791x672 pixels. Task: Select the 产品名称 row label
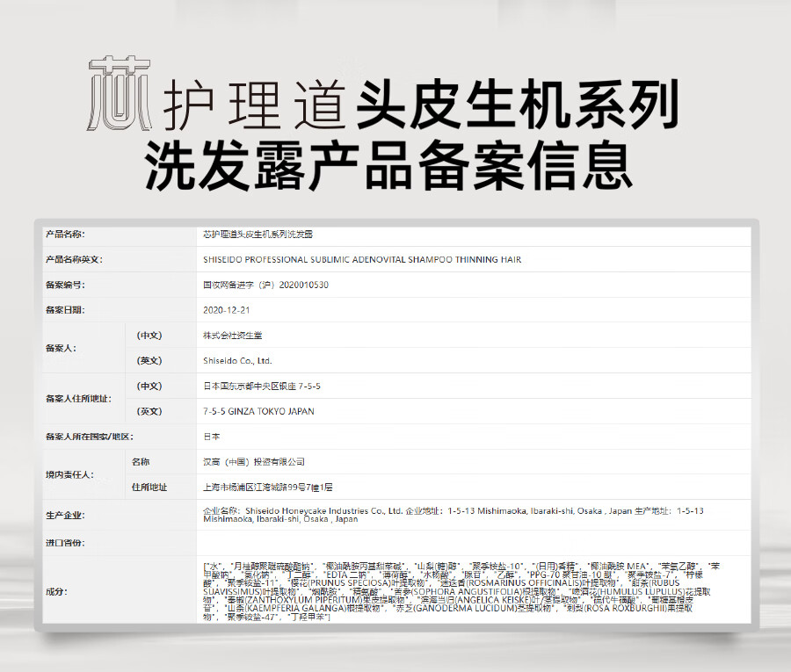pyautogui.click(x=65, y=235)
